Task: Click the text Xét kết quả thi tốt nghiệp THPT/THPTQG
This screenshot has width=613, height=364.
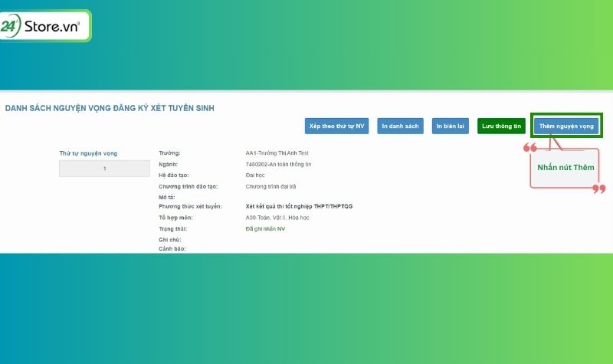Action: (299, 206)
